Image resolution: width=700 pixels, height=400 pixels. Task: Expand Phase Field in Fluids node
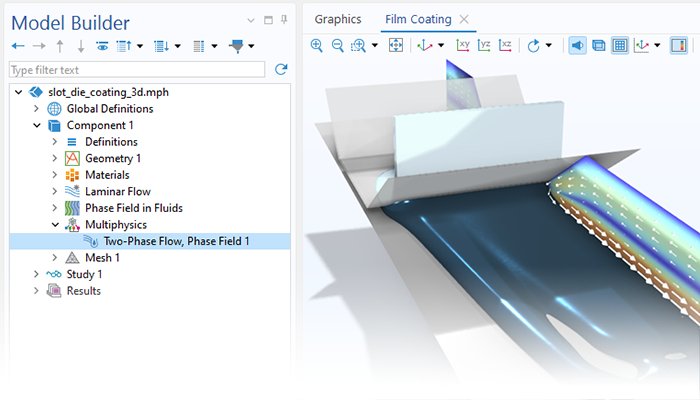click(54, 208)
